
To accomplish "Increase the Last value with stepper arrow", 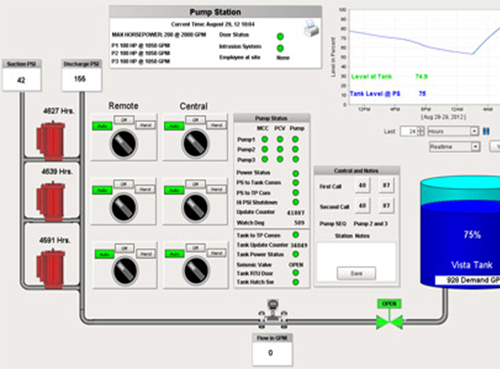I will pyautogui.click(x=421, y=129).
